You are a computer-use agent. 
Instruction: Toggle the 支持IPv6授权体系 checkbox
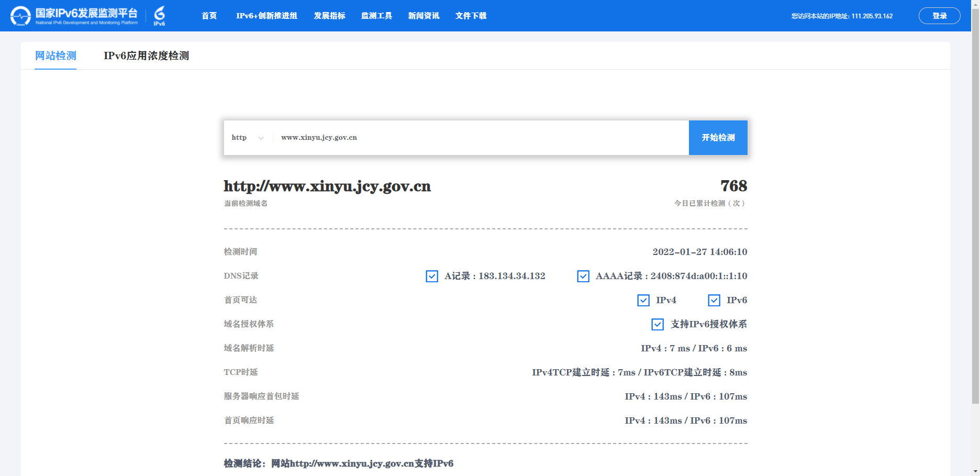click(x=658, y=324)
